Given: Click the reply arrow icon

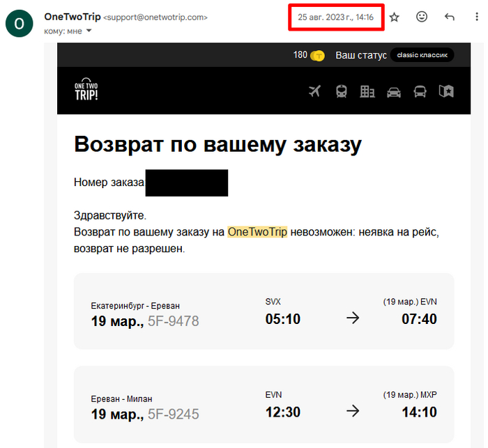Looking at the screenshot, I should click(450, 17).
